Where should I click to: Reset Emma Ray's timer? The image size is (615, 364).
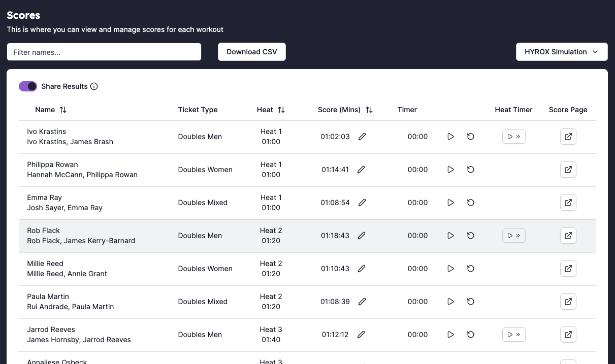471,203
